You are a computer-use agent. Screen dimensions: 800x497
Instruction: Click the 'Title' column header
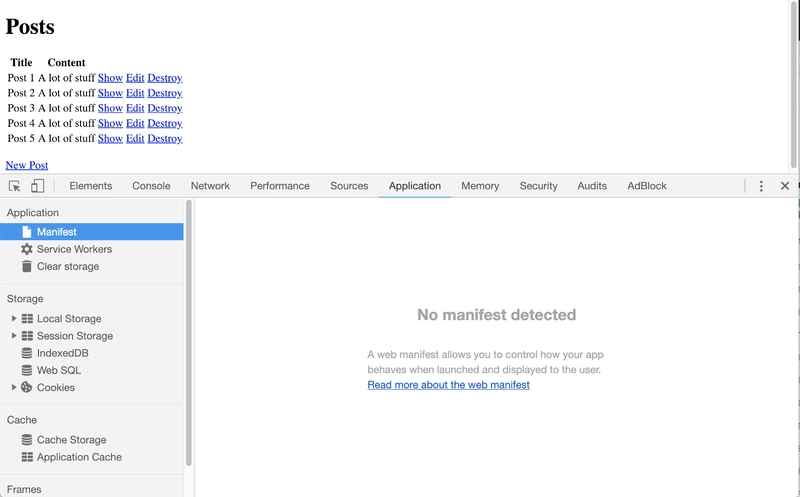coord(21,62)
